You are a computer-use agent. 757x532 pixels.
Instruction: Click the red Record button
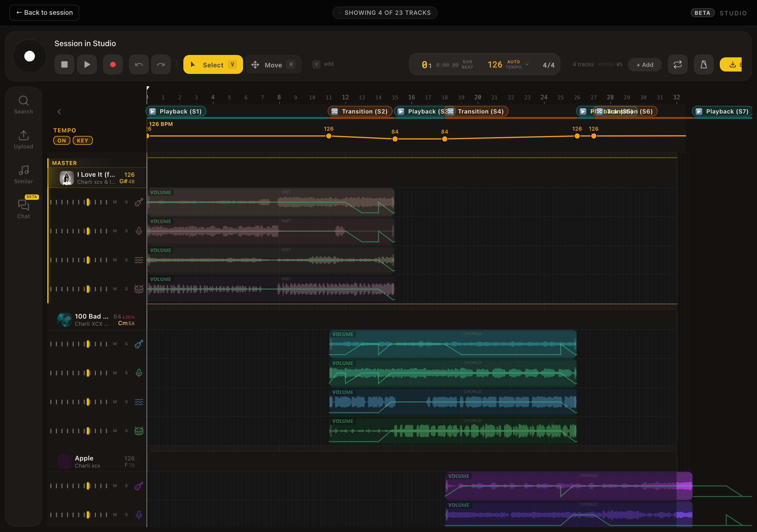pyautogui.click(x=113, y=64)
